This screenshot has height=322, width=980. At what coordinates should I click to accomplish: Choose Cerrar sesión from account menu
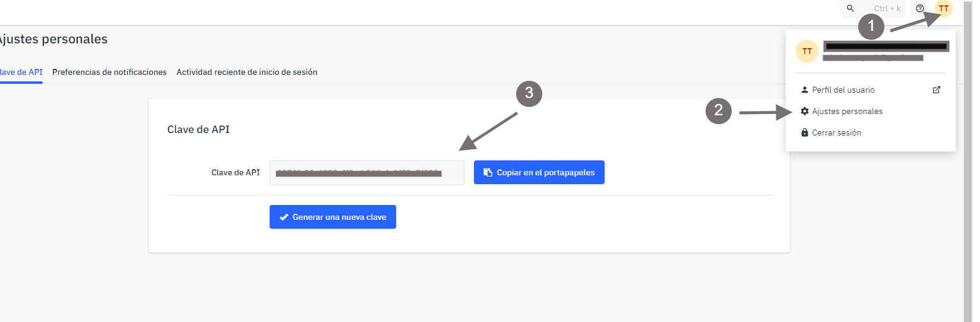click(836, 132)
